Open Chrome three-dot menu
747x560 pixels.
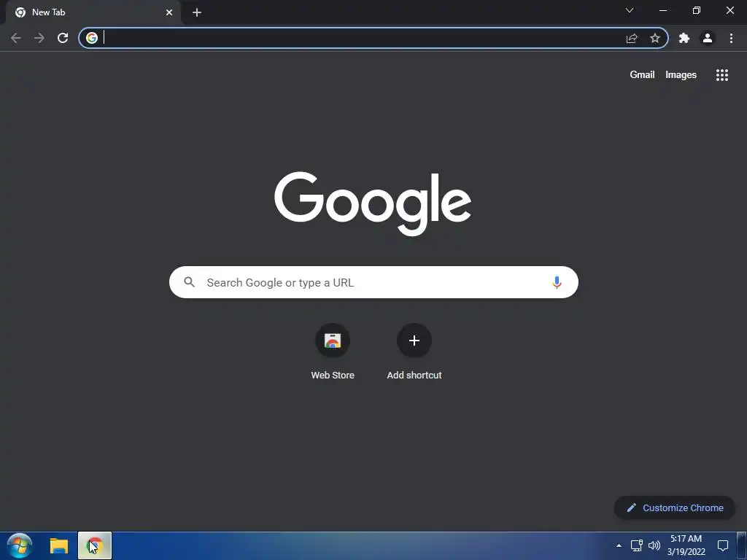[x=731, y=38]
